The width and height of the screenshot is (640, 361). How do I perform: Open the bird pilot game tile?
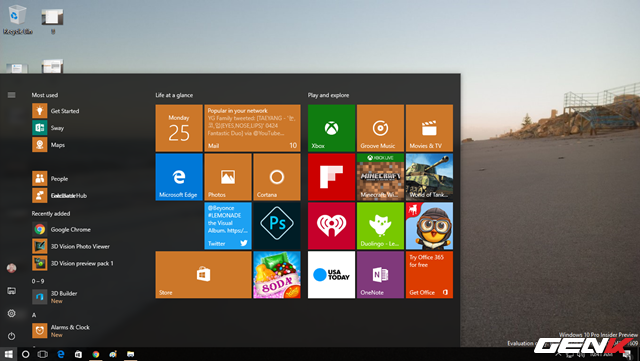pyautogui.click(x=429, y=226)
